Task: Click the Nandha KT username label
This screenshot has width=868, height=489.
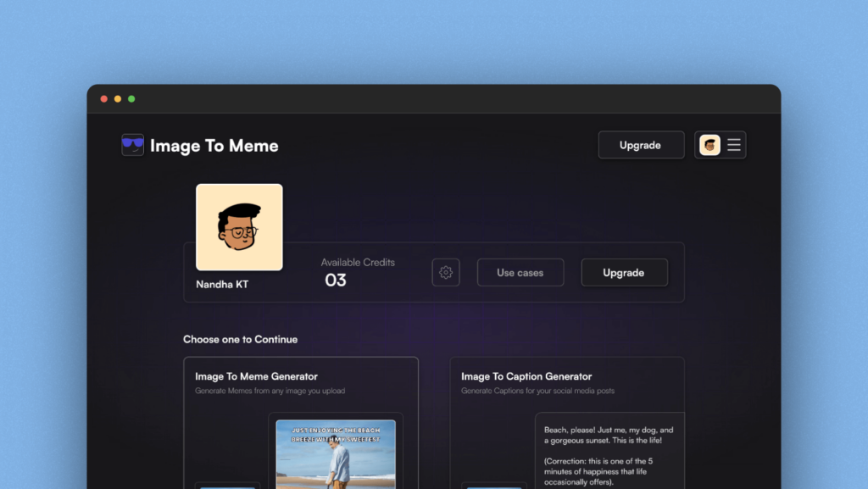Action: tap(222, 285)
